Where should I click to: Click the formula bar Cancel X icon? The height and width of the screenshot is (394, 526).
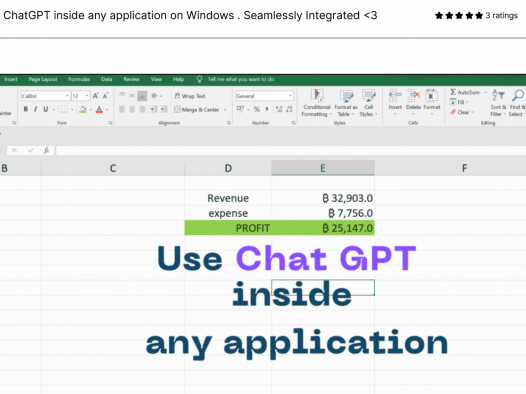point(14,151)
